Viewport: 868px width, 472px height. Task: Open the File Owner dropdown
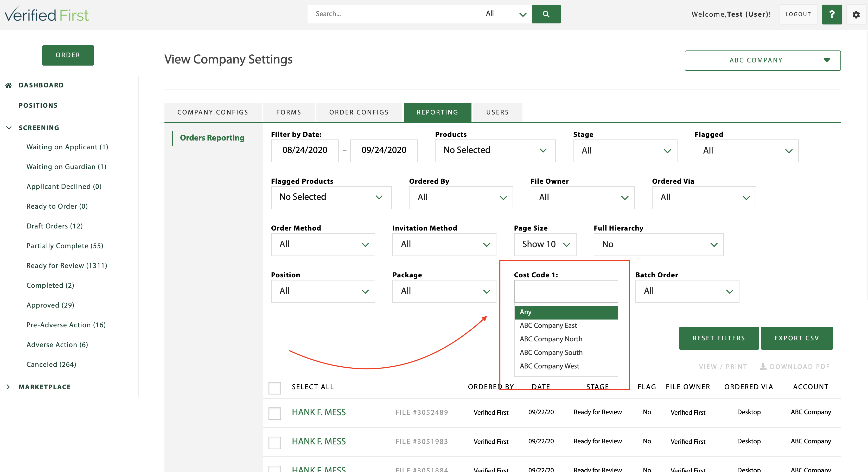(582, 197)
